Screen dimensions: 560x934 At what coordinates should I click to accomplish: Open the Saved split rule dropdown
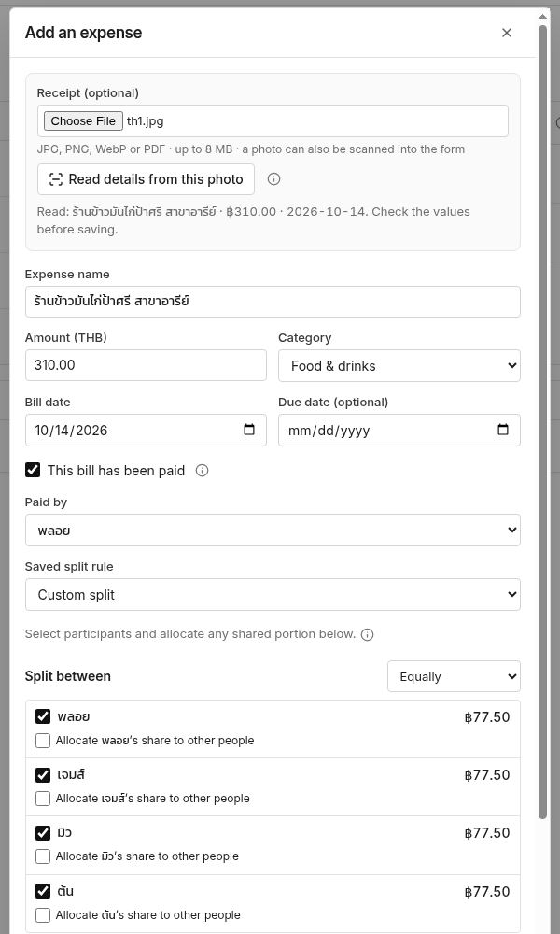click(273, 594)
